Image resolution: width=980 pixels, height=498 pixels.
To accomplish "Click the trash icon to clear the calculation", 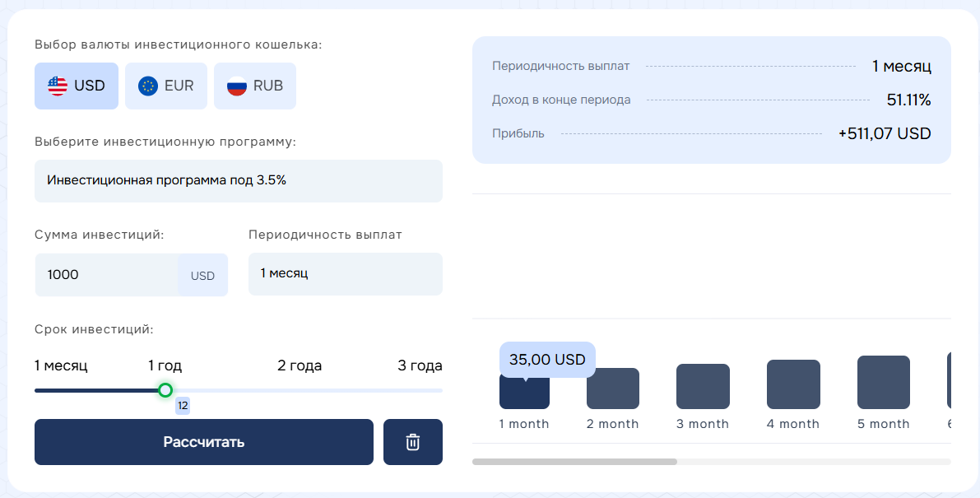I will tap(412, 442).
